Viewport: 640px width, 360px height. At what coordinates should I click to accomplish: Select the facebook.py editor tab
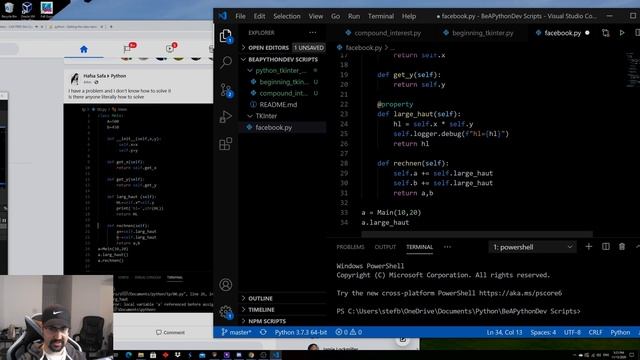563,33
